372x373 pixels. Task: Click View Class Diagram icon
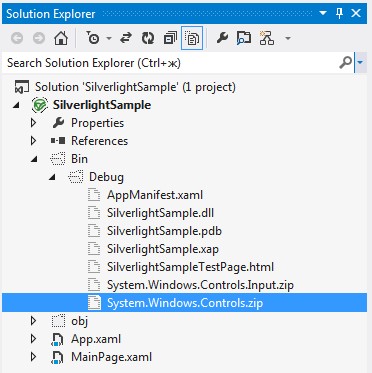pos(267,38)
